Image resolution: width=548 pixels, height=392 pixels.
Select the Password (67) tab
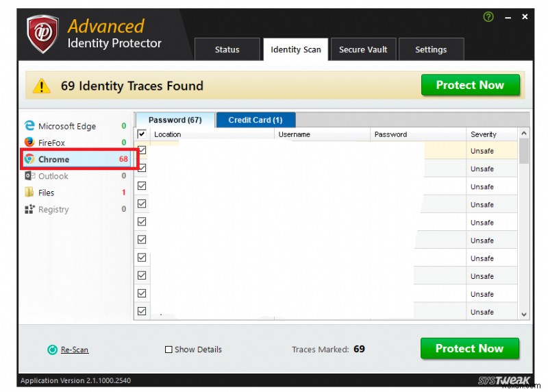[175, 120]
